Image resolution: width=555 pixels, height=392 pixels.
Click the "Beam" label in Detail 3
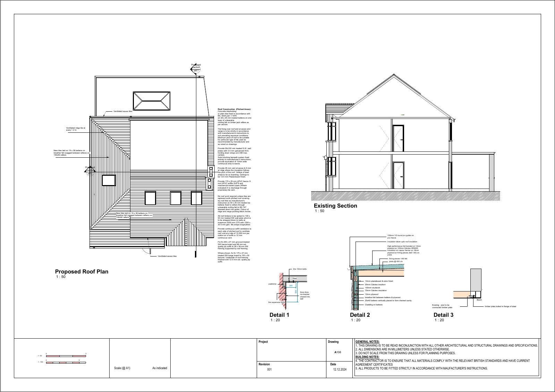point(479,300)
